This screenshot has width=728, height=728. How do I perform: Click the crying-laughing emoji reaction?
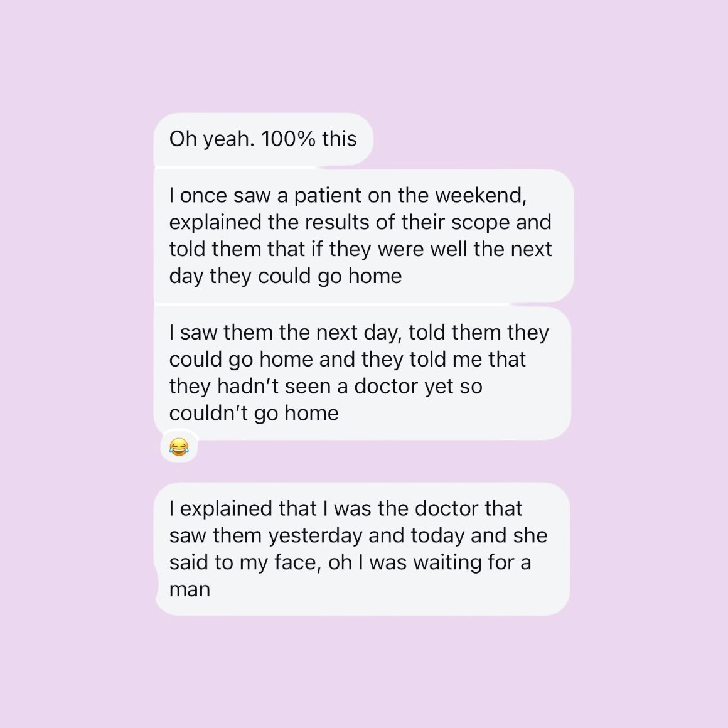[179, 447]
